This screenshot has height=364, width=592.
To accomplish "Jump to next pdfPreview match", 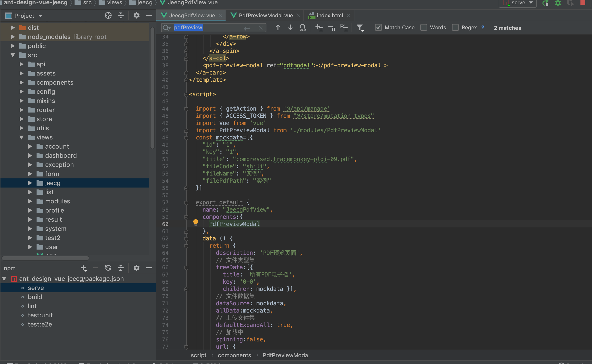I will click(x=290, y=27).
